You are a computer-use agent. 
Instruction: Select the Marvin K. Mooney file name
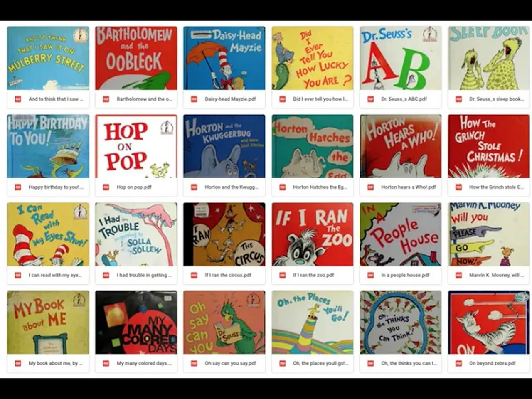[x=497, y=275]
